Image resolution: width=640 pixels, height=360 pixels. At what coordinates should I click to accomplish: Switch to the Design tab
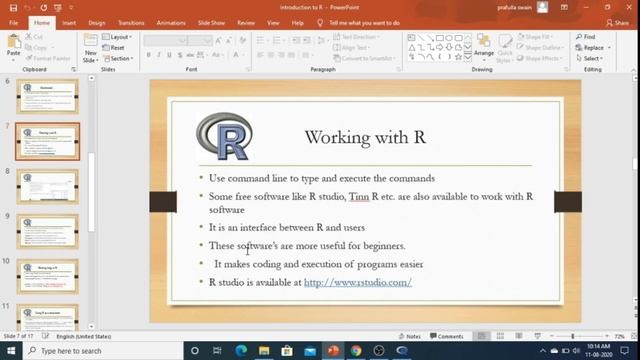[x=97, y=23]
